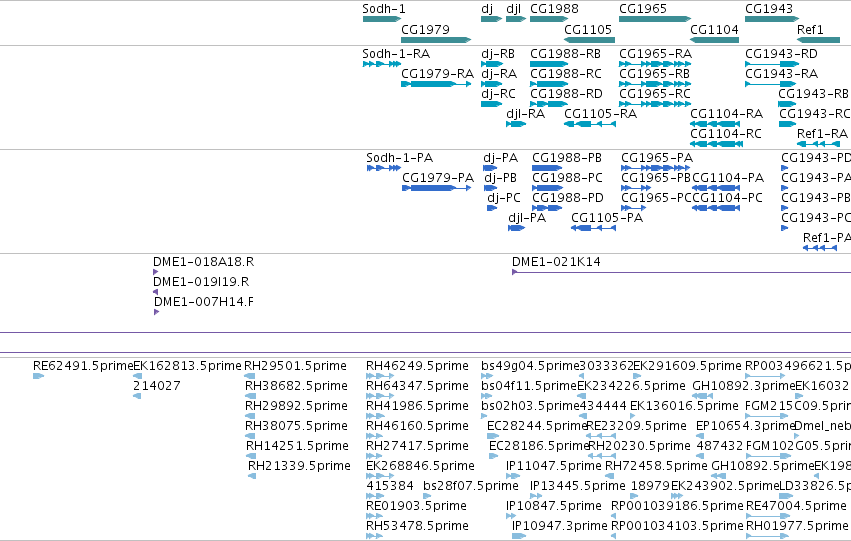Click EST EK268846.5prime

421,466
